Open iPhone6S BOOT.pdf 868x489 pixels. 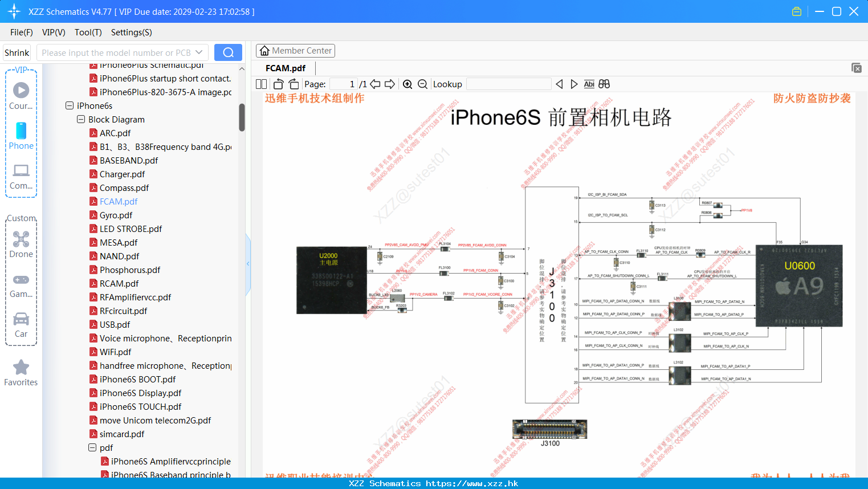pyautogui.click(x=137, y=379)
